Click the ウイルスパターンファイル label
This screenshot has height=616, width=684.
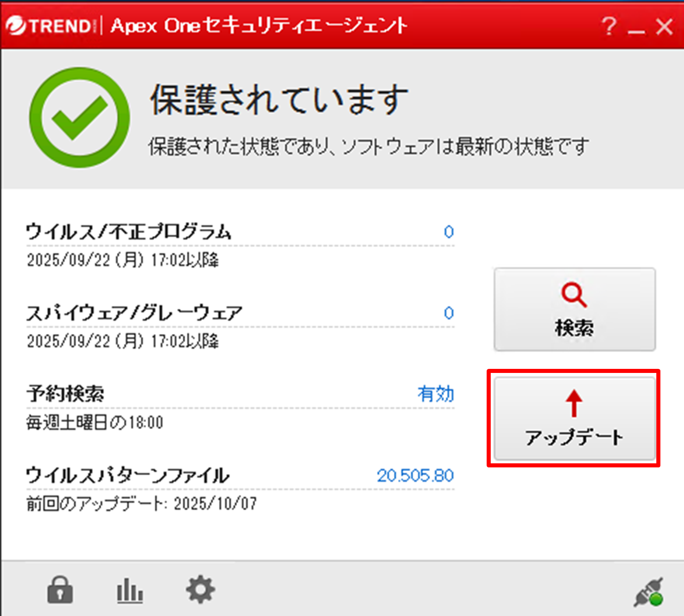coord(128,476)
